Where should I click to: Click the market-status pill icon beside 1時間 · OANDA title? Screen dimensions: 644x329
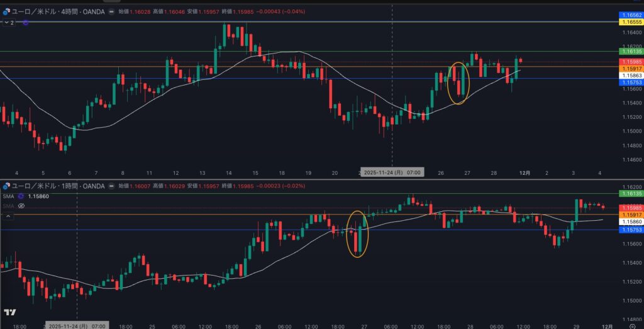[112, 186]
